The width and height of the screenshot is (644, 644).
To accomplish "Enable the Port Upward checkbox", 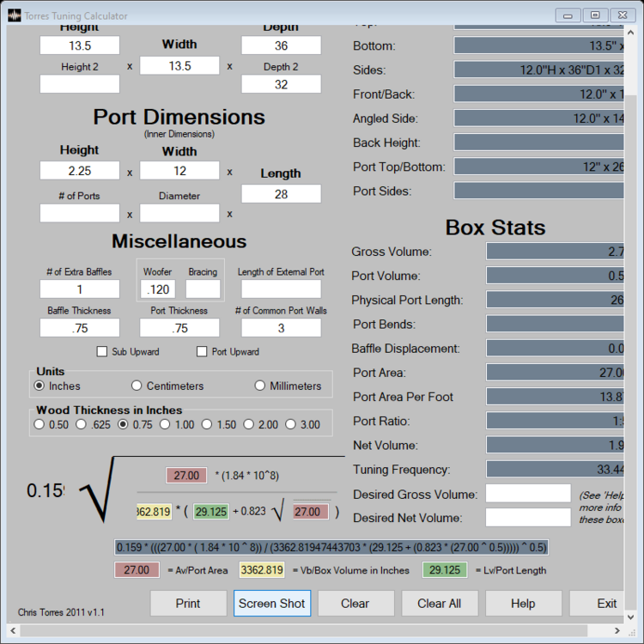I will 202,351.
